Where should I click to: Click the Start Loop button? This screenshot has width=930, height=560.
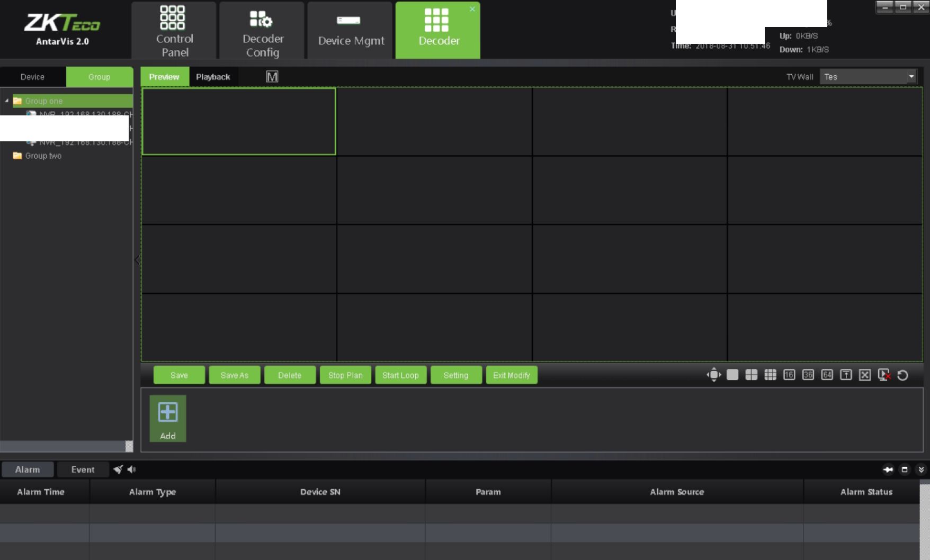400,375
